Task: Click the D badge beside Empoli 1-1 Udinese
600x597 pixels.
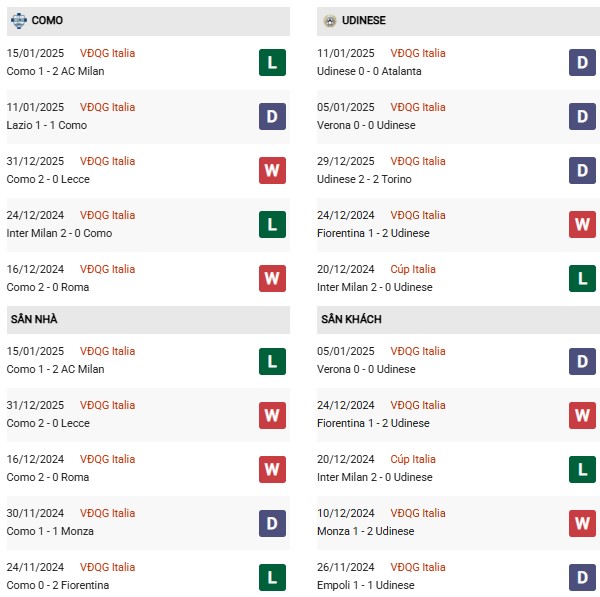Action: click(582, 577)
